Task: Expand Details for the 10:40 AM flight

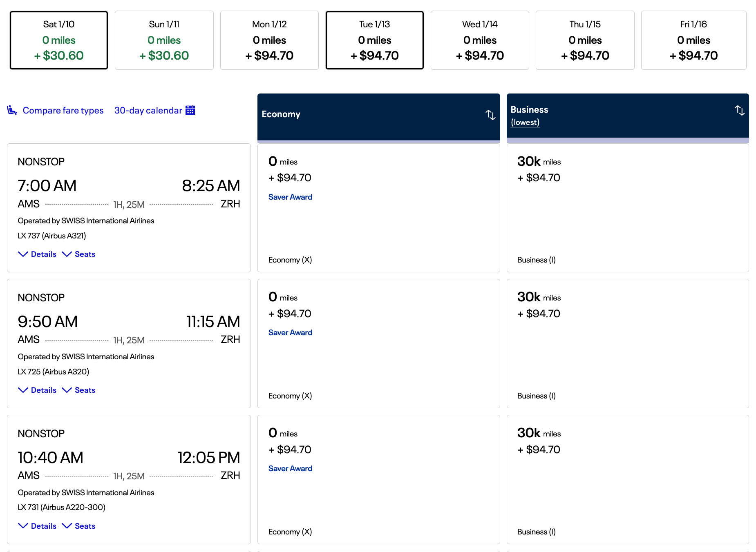Action: [x=38, y=526]
